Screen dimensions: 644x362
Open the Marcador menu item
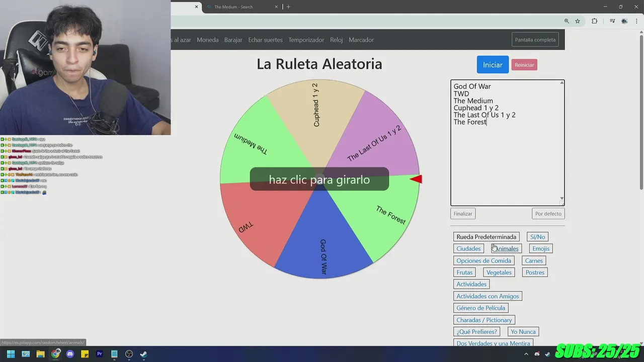tap(361, 40)
